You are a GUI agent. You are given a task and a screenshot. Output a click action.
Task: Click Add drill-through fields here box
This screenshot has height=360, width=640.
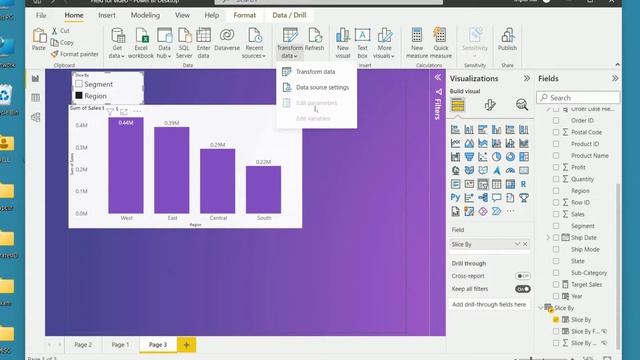489,304
